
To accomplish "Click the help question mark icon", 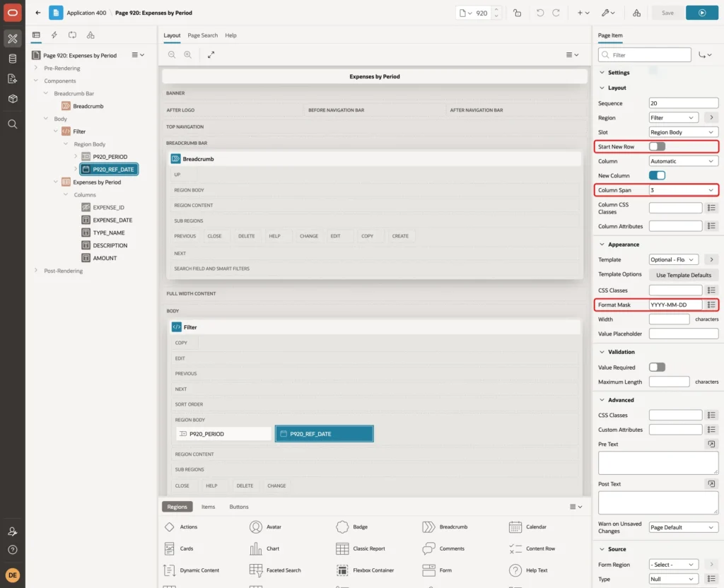I will click(x=13, y=550).
